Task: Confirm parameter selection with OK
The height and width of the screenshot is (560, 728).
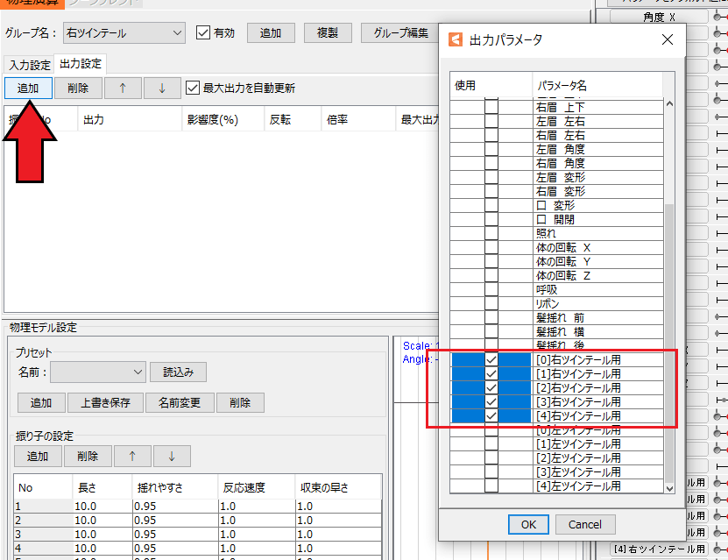Action: click(x=527, y=524)
